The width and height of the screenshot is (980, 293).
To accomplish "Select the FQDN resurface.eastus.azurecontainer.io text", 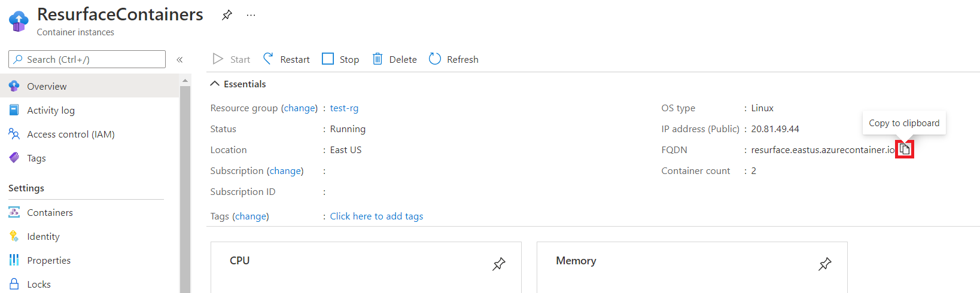I will click(x=823, y=150).
